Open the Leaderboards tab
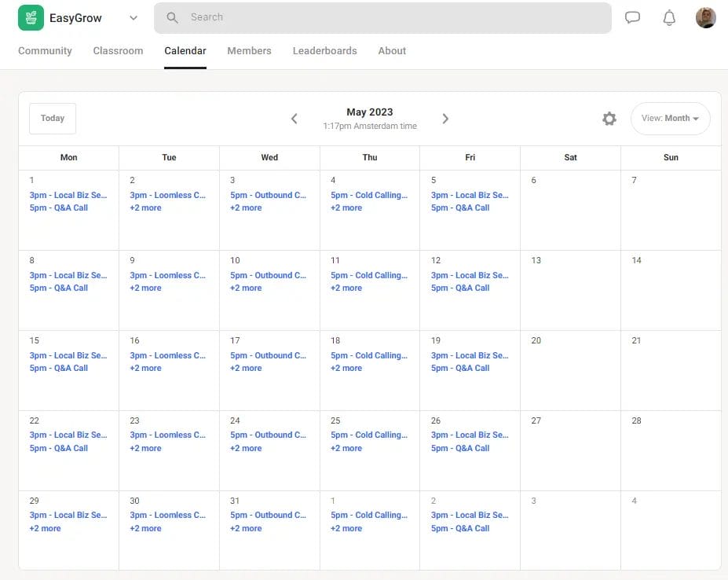This screenshot has width=728, height=580. [x=324, y=51]
